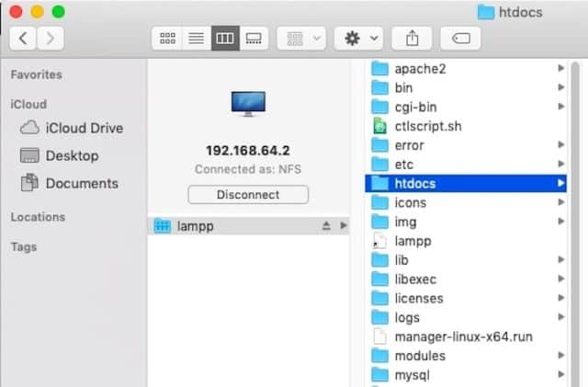Open Documents from the sidebar

(x=82, y=183)
